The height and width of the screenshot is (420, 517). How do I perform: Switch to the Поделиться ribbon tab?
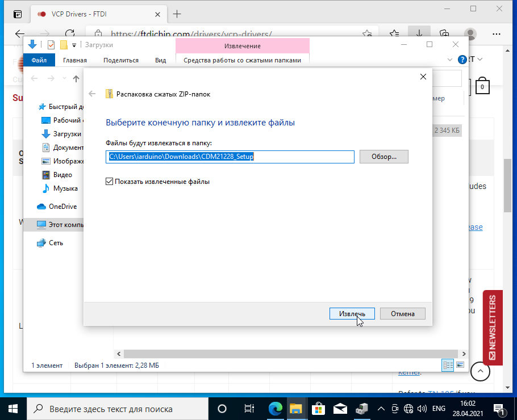click(x=120, y=60)
